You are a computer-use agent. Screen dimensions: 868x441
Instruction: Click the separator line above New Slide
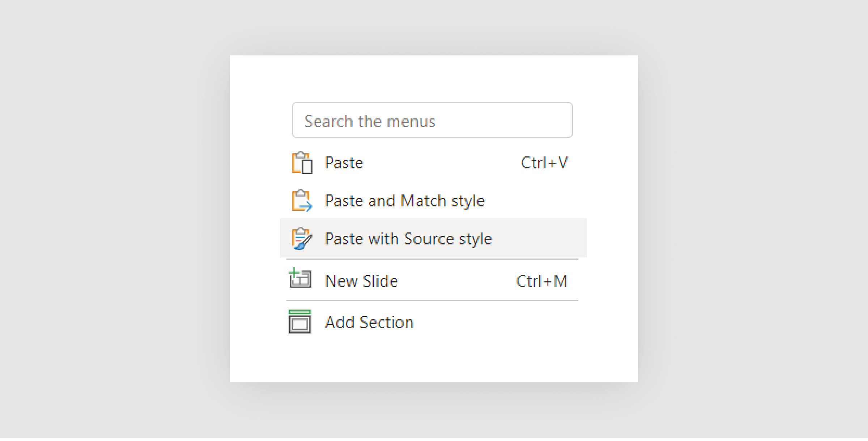click(432, 260)
